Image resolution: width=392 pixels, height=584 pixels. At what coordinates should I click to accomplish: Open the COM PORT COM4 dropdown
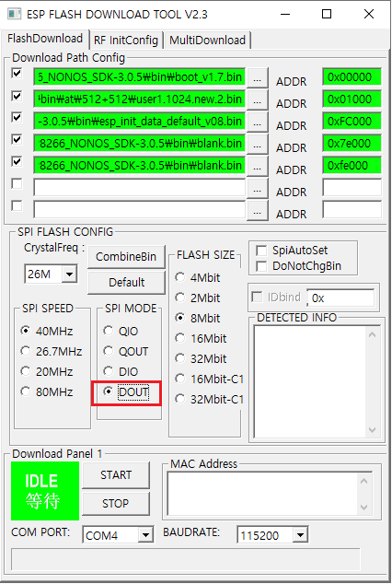[x=145, y=535]
